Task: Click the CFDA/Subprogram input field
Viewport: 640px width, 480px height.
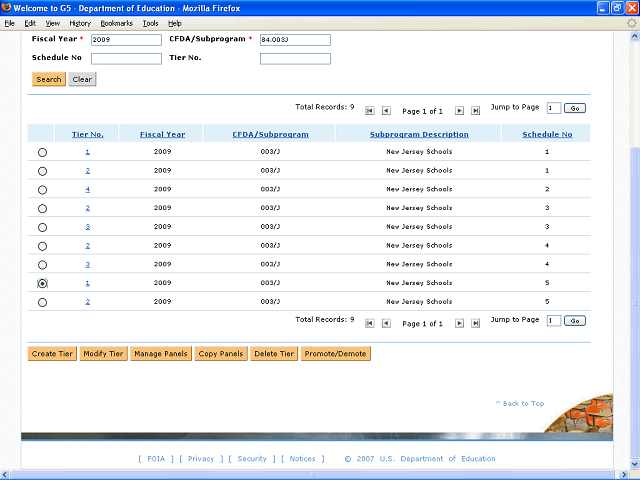Action: pyautogui.click(x=295, y=40)
